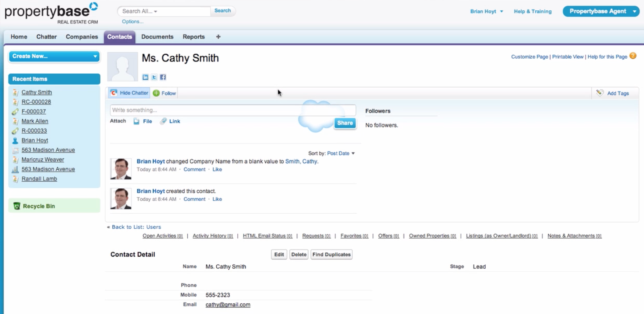
Task: Toggle Hide Chatter button
Action: click(x=129, y=93)
